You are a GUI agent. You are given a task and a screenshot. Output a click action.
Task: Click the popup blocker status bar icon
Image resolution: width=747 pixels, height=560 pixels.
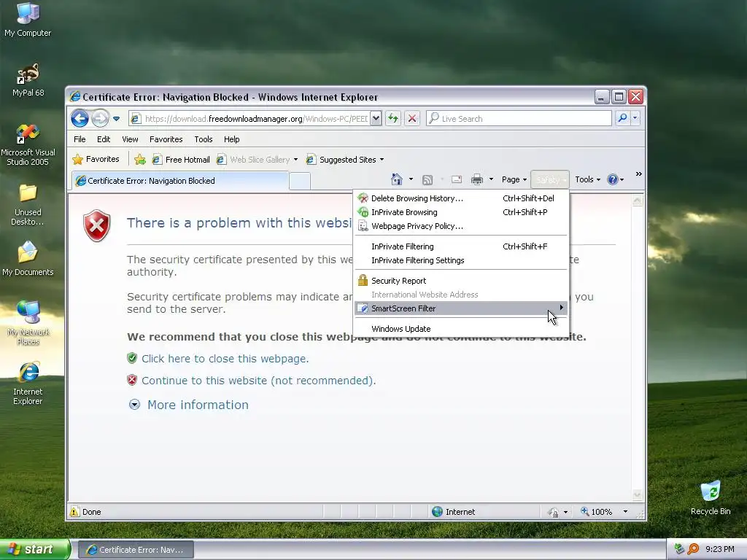click(553, 513)
